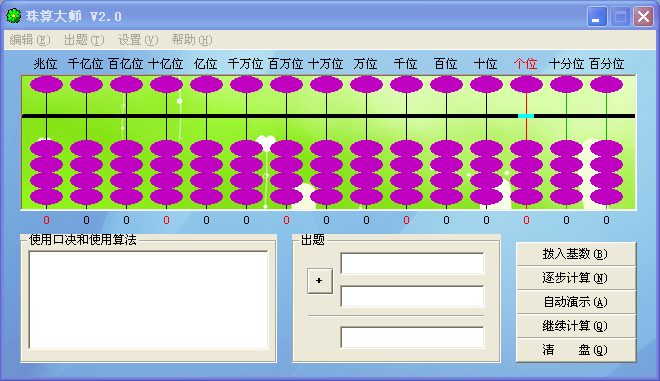
Task: Click the 拨入基数(B) button
Action: [x=576, y=254]
